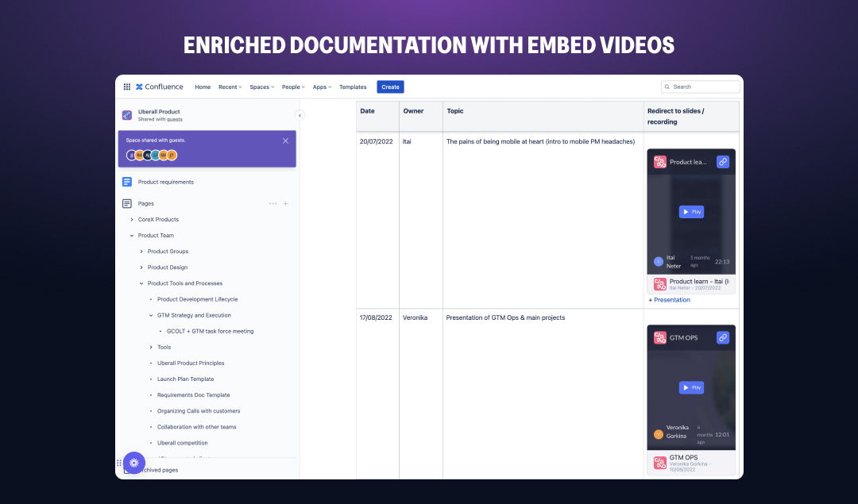Open the Uberall Product space icon
The image size is (858, 504).
pos(127,115)
